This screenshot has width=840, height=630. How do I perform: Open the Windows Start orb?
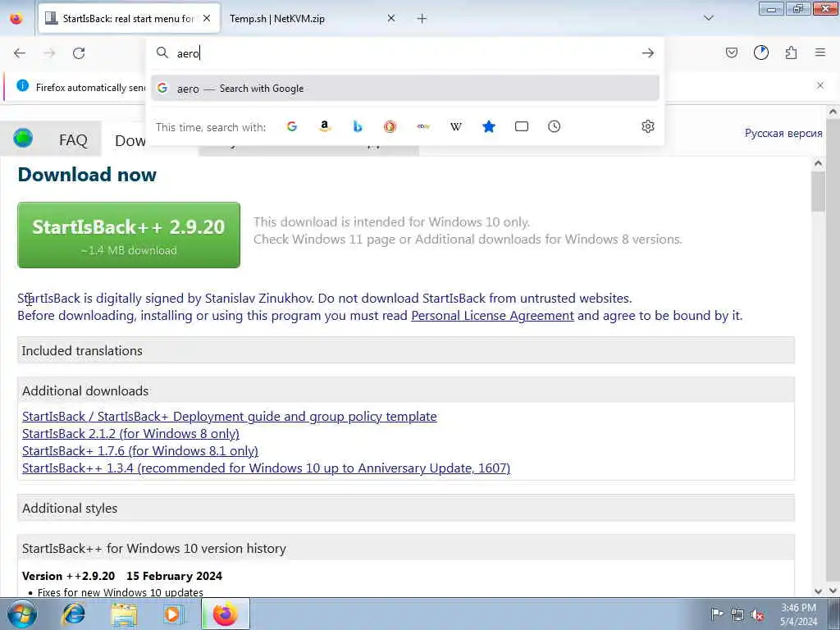[21, 614]
